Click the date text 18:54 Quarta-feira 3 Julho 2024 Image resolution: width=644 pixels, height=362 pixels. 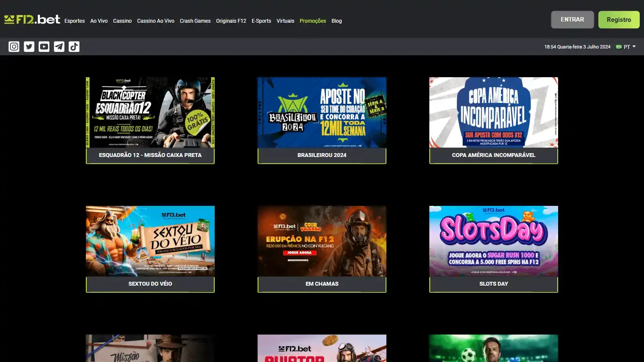pyautogui.click(x=577, y=47)
